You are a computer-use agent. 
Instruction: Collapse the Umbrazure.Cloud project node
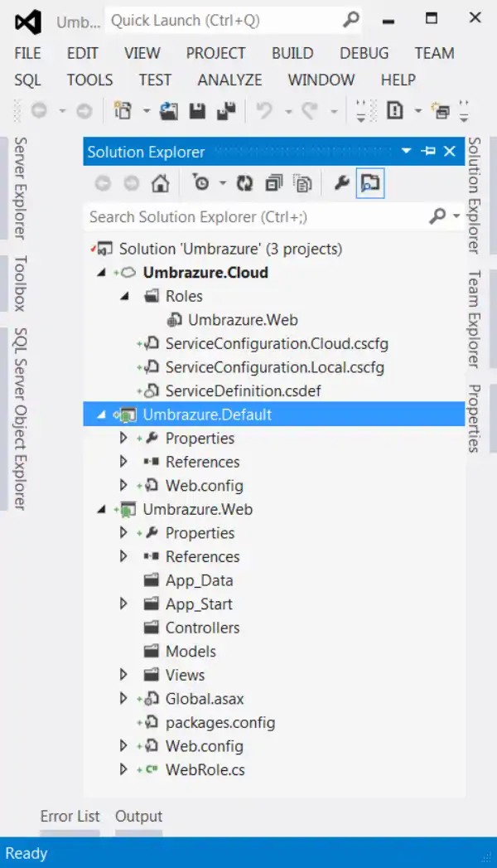[x=102, y=273]
